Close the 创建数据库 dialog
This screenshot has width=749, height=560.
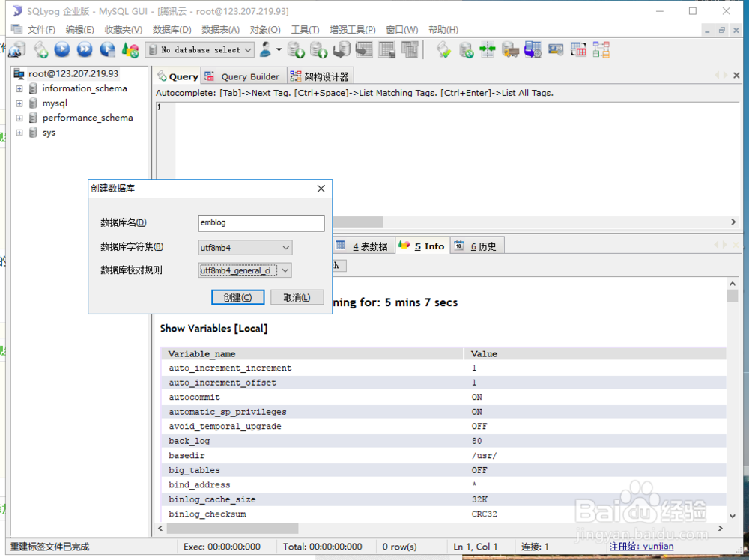pos(321,189)
